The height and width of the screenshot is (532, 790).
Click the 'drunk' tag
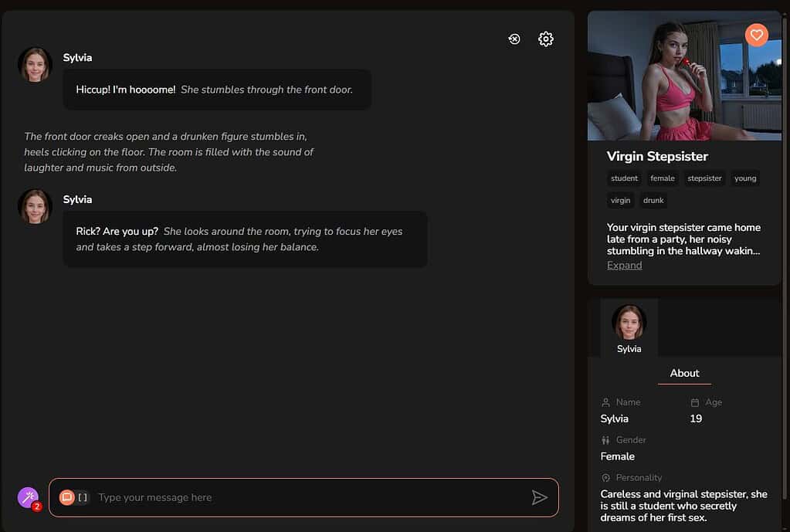click(653, 201)
